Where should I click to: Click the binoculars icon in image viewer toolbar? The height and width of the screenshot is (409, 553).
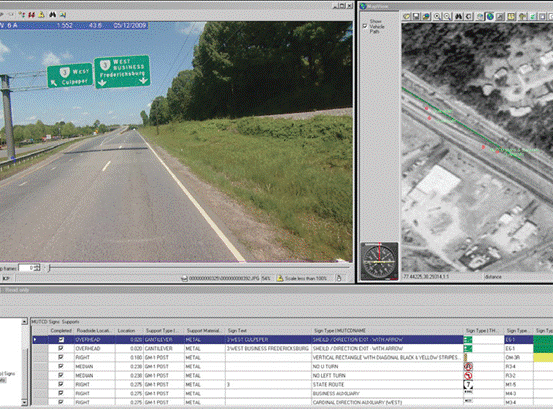point(53,14)
